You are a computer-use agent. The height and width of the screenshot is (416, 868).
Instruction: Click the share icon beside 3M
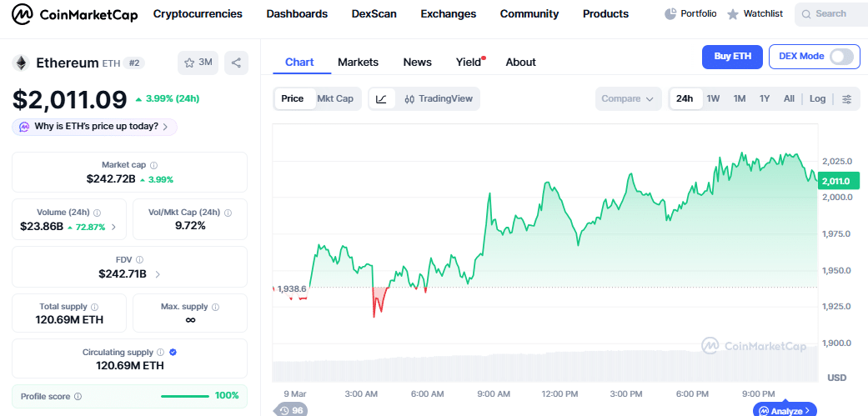pyautogui.click(x=236, y=63)
